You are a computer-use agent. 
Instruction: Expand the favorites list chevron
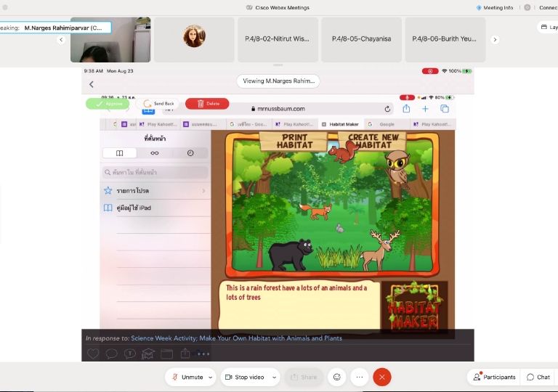[203, 191]
